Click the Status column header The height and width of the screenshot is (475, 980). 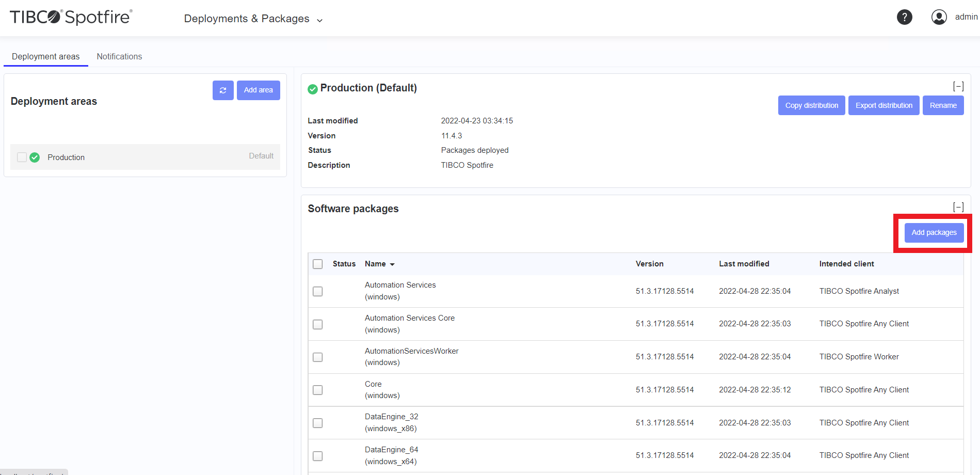[344, 264]
